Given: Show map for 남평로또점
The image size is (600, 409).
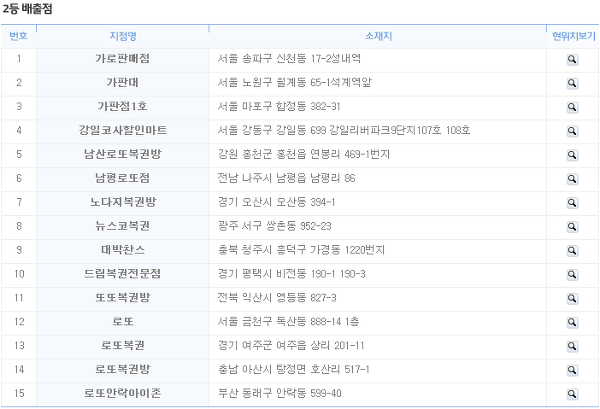Looking at the screenshot, I should coord(572,179).
